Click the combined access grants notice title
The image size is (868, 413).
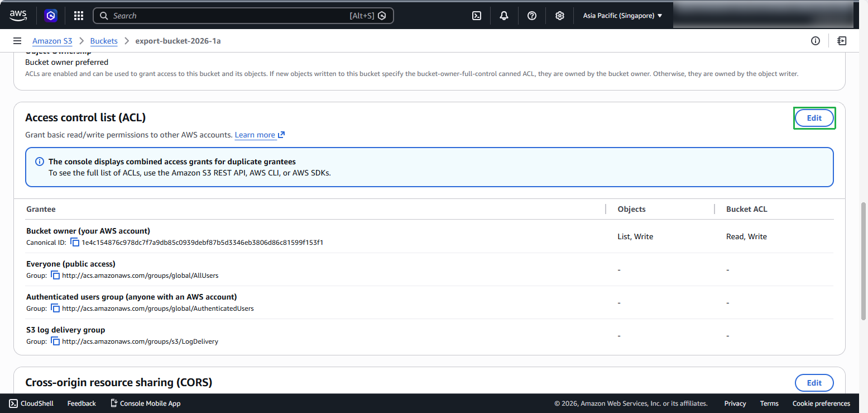point(172,162)
